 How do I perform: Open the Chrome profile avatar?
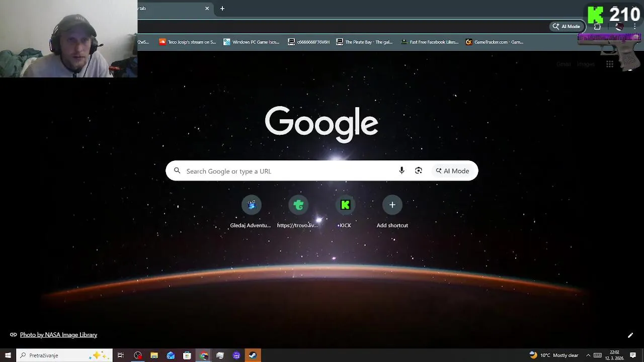coord(619,27)
